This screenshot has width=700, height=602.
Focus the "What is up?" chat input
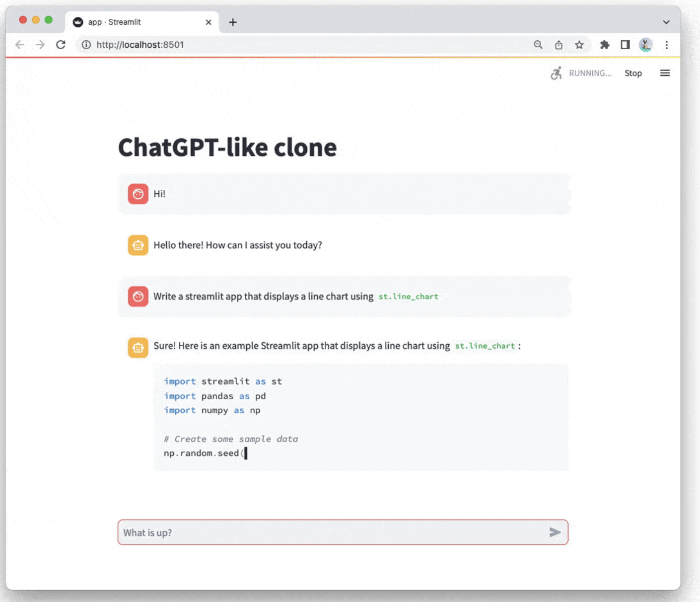click(x=343, y=532)
